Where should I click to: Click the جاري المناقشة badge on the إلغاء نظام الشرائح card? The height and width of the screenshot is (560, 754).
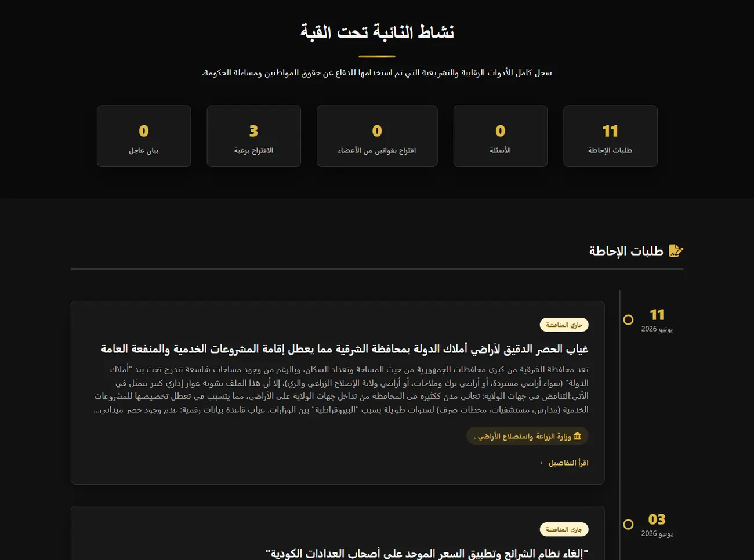pyautogui.click(x=564, y=529)
